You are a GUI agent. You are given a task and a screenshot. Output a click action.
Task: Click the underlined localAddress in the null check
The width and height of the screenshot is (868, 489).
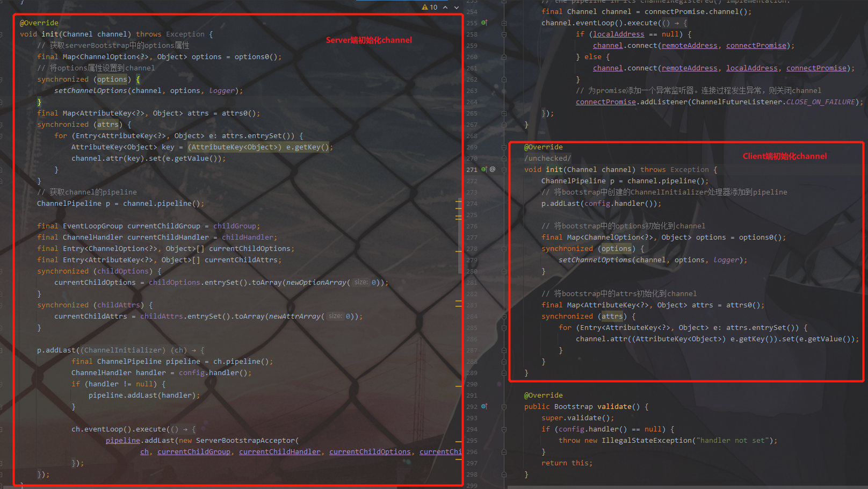[x=618, y=34]
